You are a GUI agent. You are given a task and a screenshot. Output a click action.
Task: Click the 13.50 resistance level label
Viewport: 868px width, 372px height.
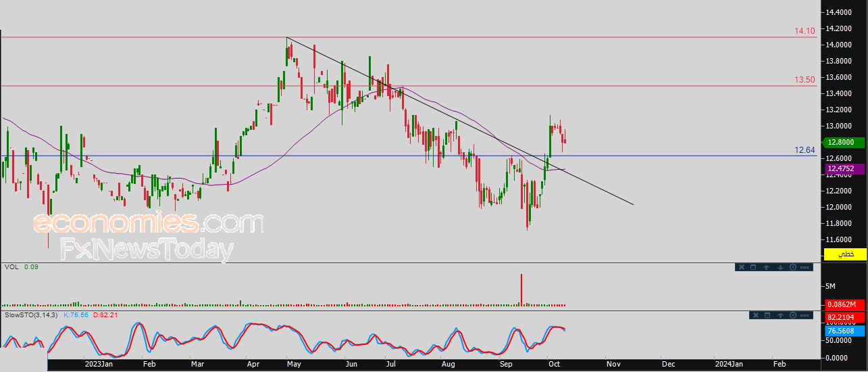(805, 80)
